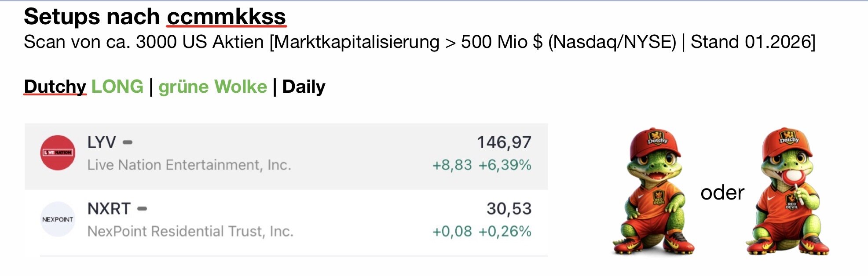Image resolution: width=868 pixels, height=276 pixels.
Task: Select the Dutchy mascot holding a lollipop
Action: tap(787, 192)
